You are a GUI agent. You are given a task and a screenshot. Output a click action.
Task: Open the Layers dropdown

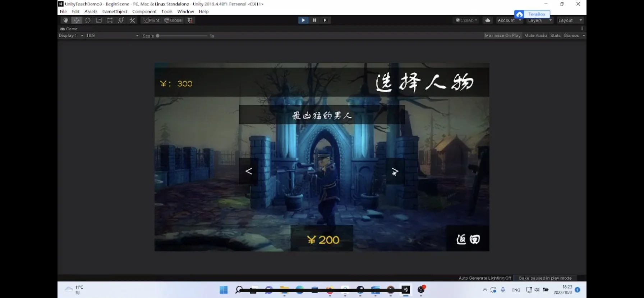coord(539,21)
